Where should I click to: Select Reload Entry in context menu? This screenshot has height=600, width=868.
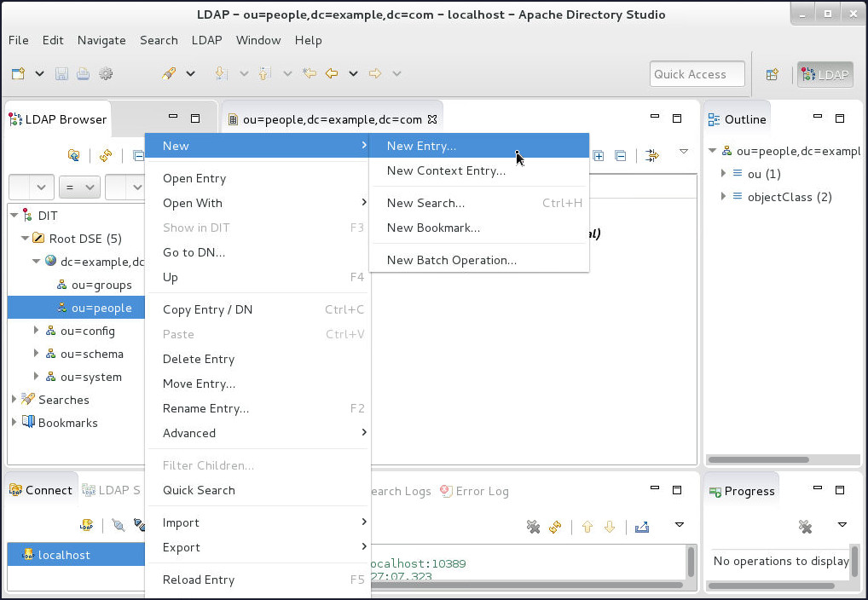(x=258, y=580)
